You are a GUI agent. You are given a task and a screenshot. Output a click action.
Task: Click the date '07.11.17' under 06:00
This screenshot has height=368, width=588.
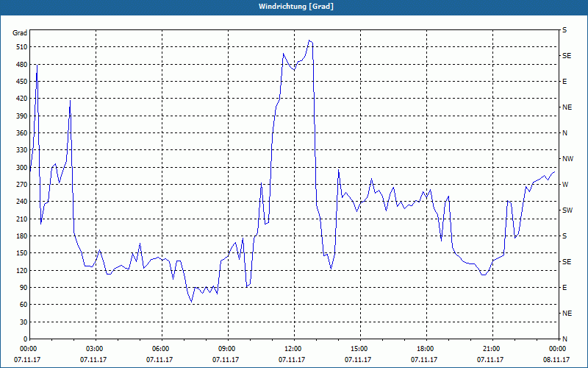point(159,360)
